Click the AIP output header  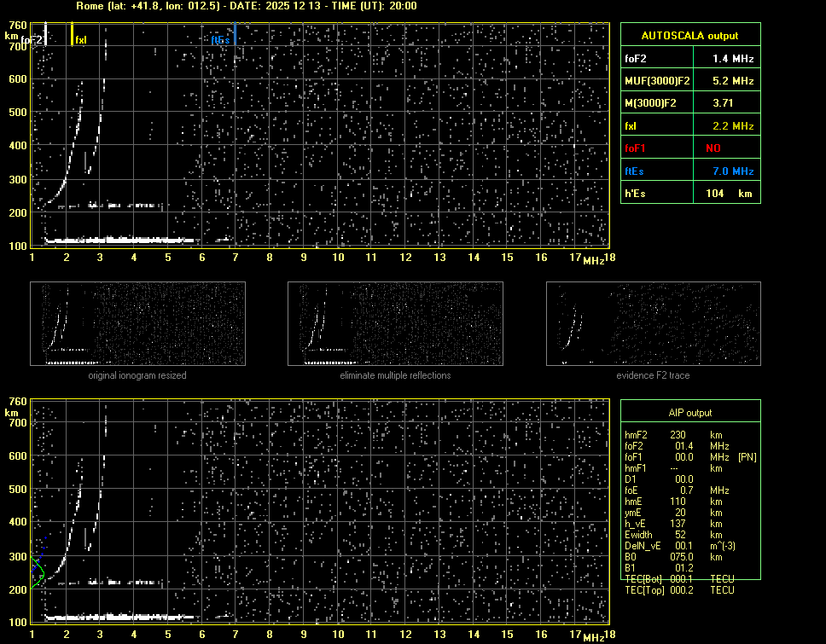tap(689, 412)
